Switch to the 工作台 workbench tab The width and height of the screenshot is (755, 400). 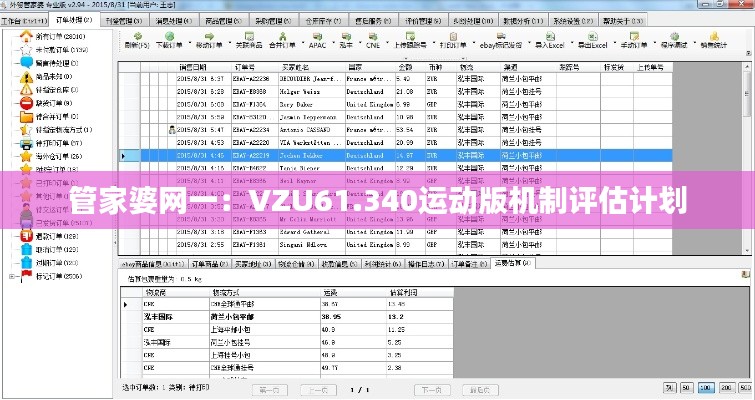click(24, 21)
